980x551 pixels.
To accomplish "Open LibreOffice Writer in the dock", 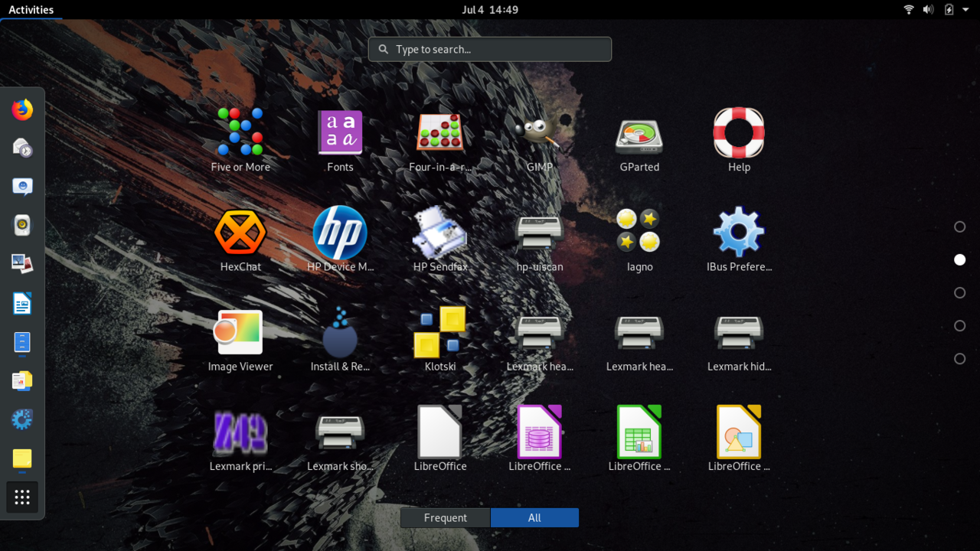I will [22, 304].
